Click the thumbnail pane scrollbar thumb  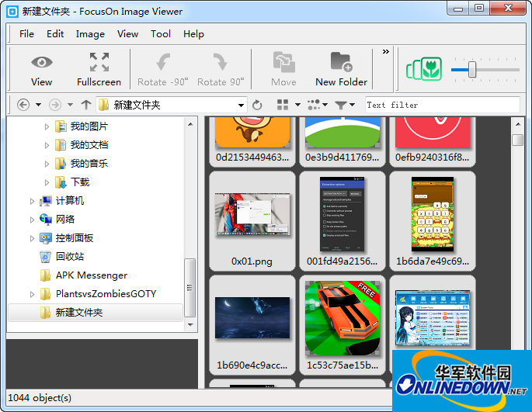[518, 140]
